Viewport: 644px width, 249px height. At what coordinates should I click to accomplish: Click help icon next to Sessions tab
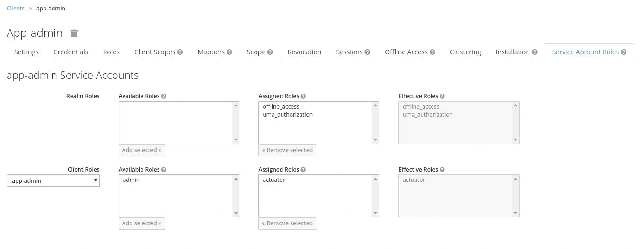coord(367,52)
